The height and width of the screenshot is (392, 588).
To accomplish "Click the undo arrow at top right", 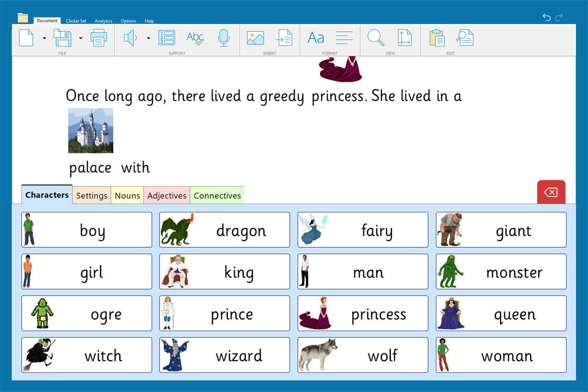I will [x=547, y=17].
